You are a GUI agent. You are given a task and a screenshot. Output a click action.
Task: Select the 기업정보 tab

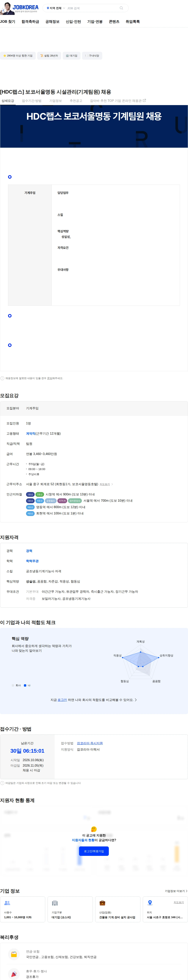(x=55, y=101)
